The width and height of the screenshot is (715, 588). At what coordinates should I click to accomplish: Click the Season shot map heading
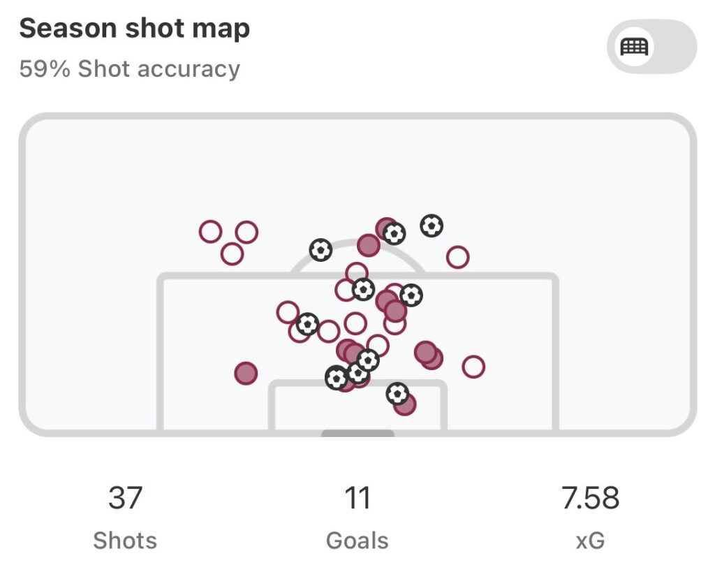click(135, 29)
